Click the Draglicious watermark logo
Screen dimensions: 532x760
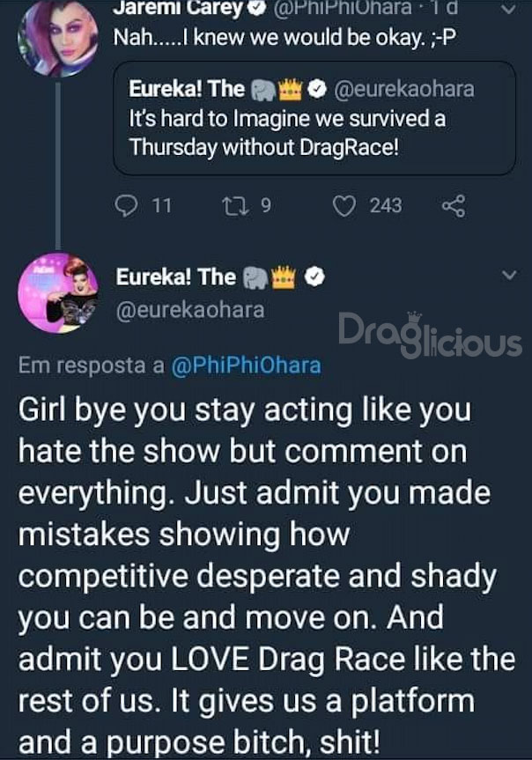(x=430, y=335)
